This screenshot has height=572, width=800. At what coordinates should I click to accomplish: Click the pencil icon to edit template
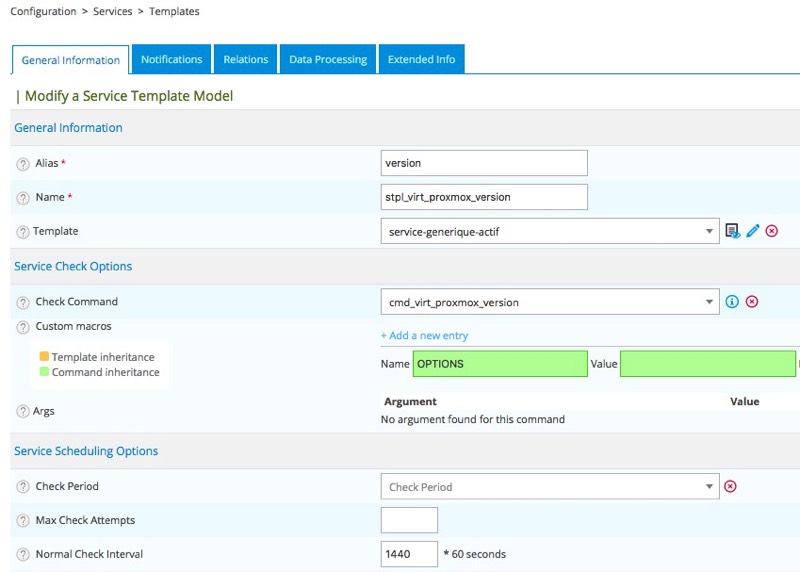click(753, 231)
